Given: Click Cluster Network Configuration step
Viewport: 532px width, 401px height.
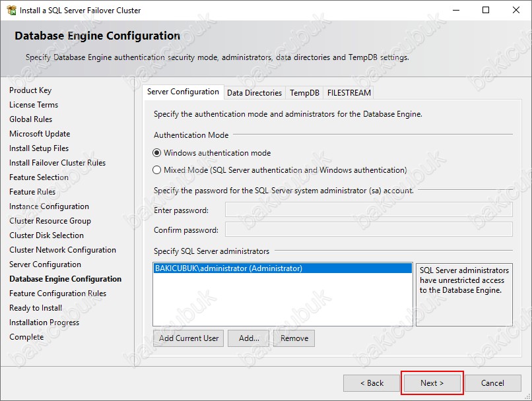Looking at the screenshot, I should (63, 250).
